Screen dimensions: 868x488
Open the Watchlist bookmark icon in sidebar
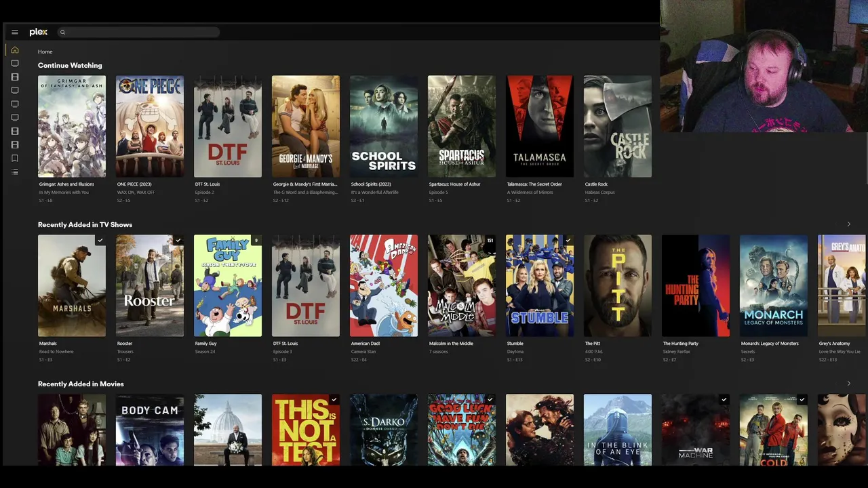click(x=15, y=158)
